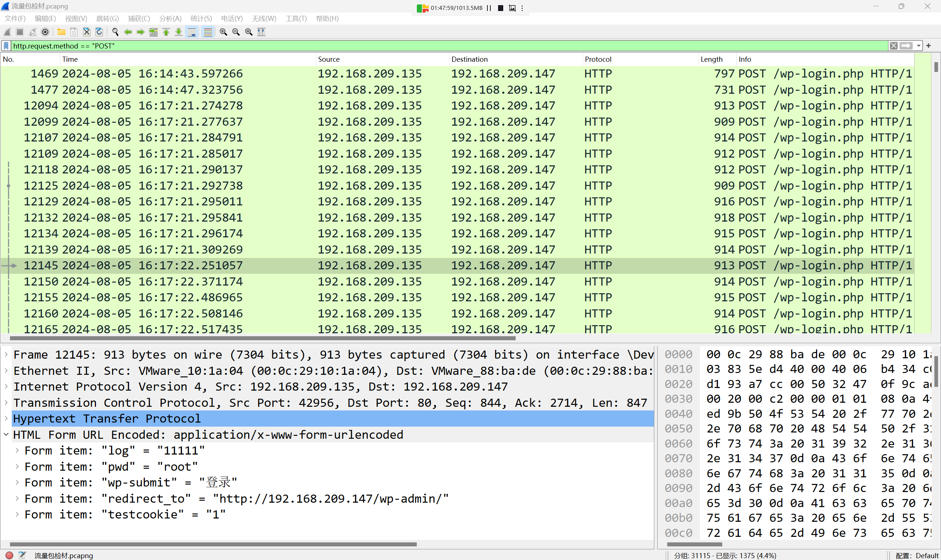Sort by the Protocol column header

click(641, 59)
